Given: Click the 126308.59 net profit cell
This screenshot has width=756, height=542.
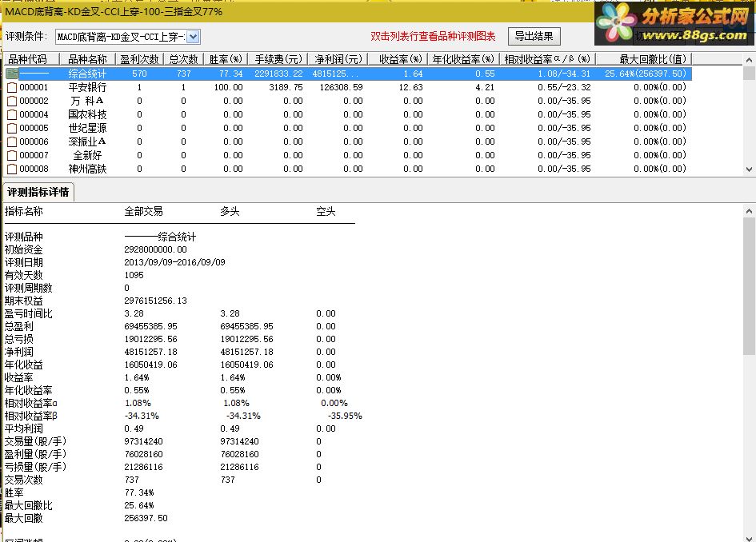Looking at the screenshot, I should tap(341, 87).
